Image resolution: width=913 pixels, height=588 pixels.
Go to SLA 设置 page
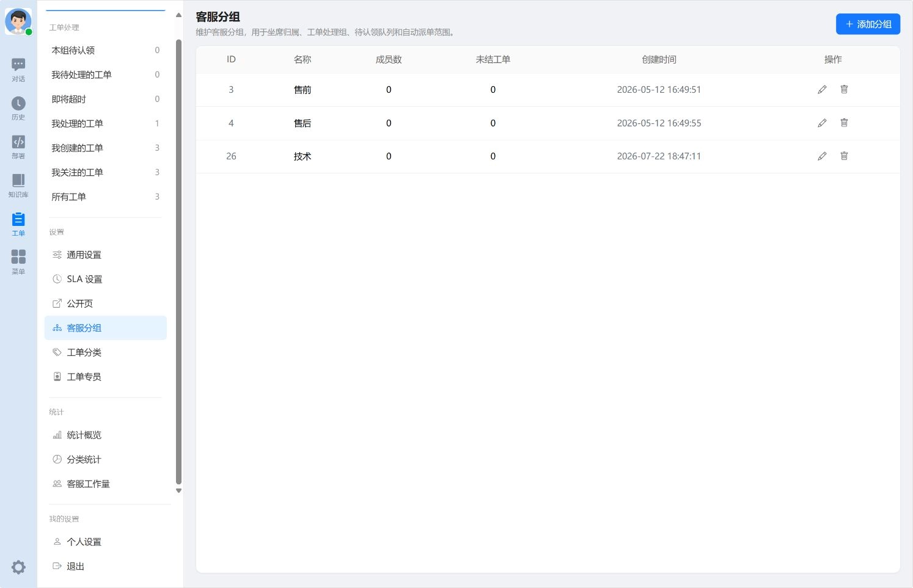click(x=105, y=279)
